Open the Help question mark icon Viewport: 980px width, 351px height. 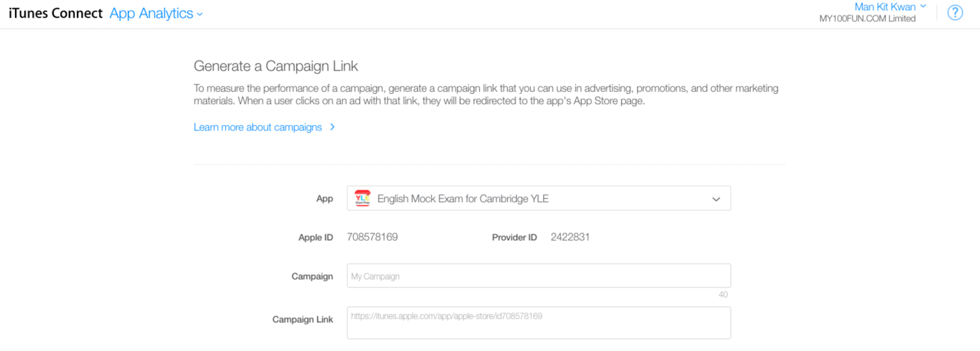(955, 13)
